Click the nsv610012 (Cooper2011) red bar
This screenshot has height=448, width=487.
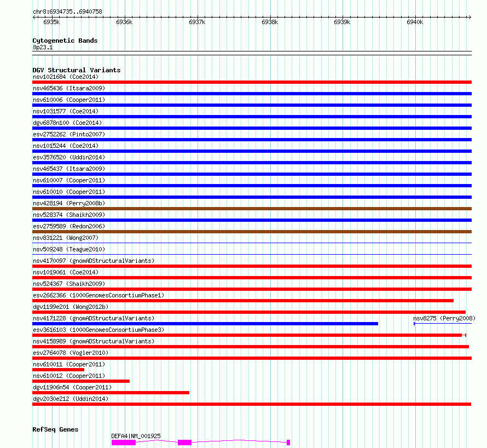(x=81, y=381)
